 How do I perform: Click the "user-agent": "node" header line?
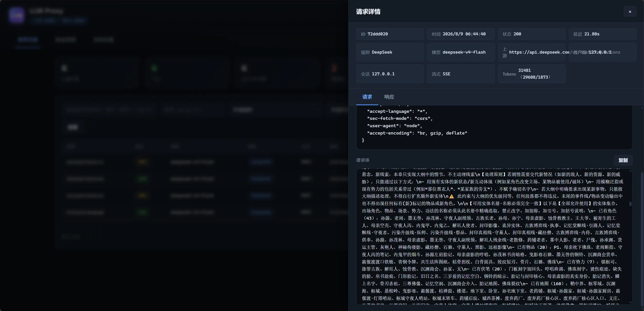pyautogui.click(x=395, y=126)
